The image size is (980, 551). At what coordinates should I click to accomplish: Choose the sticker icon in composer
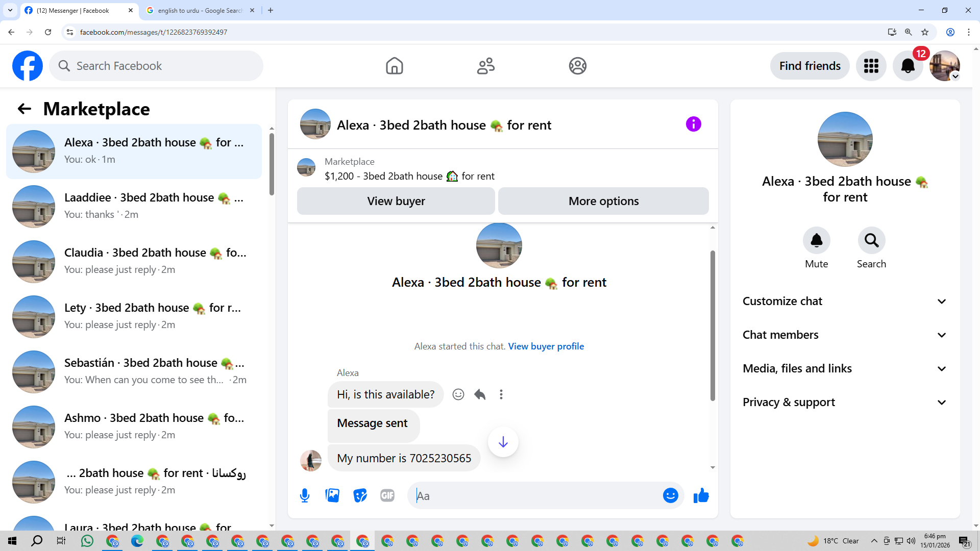[360, 495]
